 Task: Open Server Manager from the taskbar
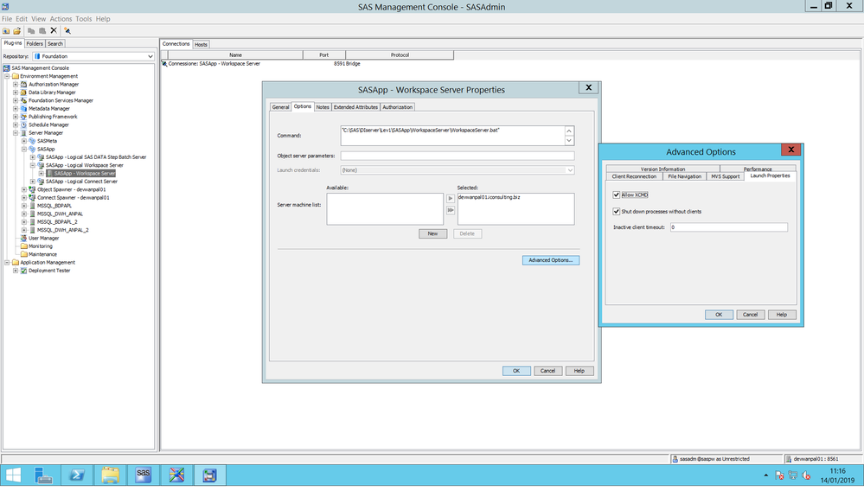point(43,475)
